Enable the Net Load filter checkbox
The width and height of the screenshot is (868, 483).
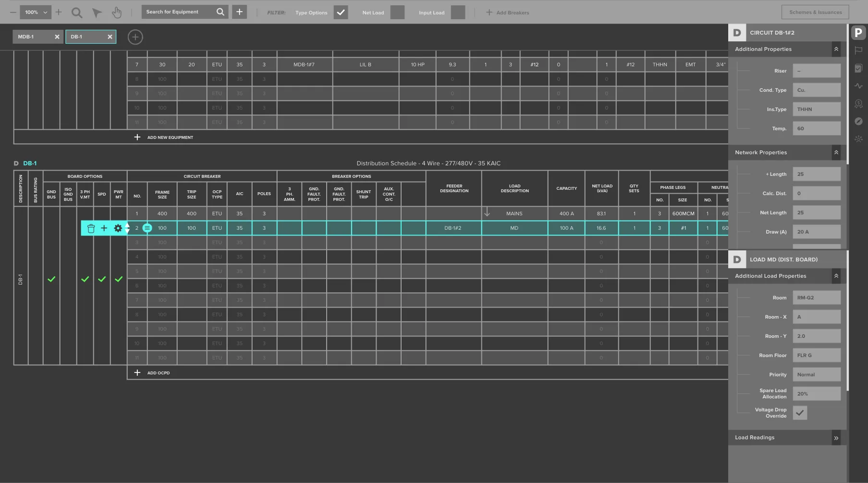397,12
